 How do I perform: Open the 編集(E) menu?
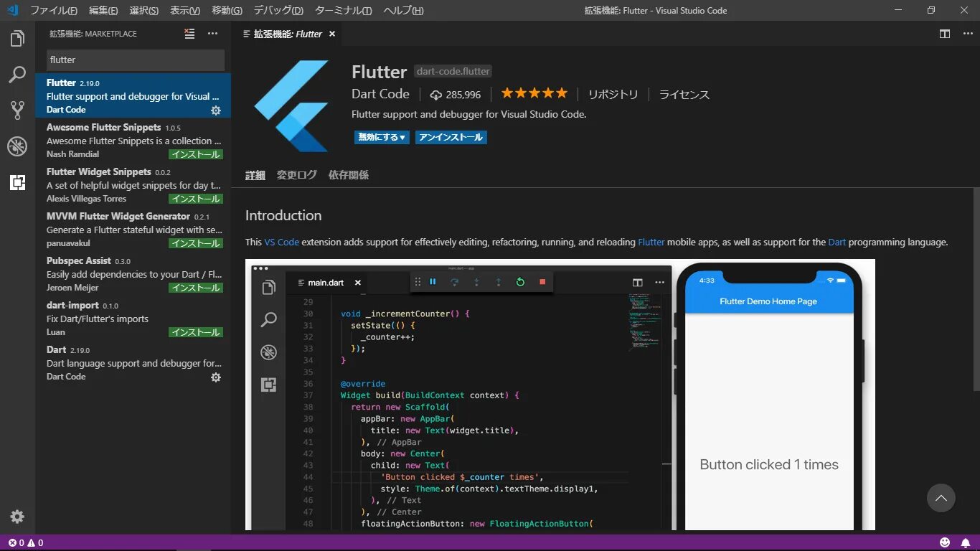coord(103,10)
